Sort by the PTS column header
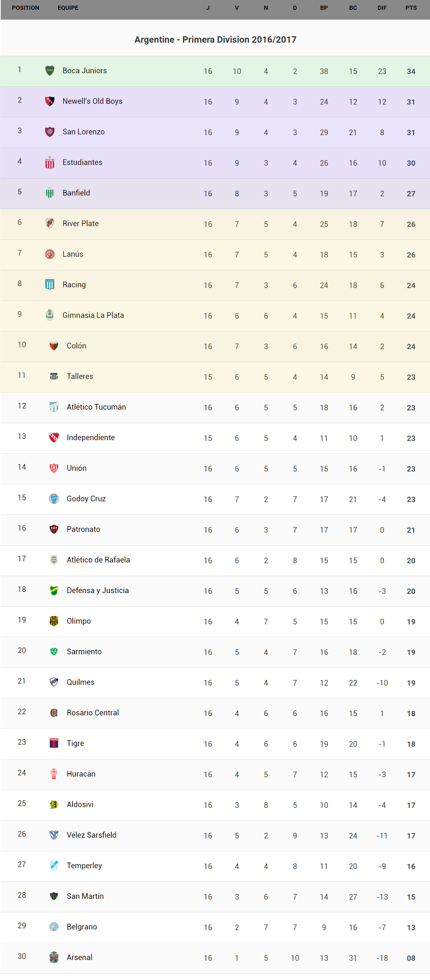The height and width of the screenshot is (980, 430). [x=411, y=8]
